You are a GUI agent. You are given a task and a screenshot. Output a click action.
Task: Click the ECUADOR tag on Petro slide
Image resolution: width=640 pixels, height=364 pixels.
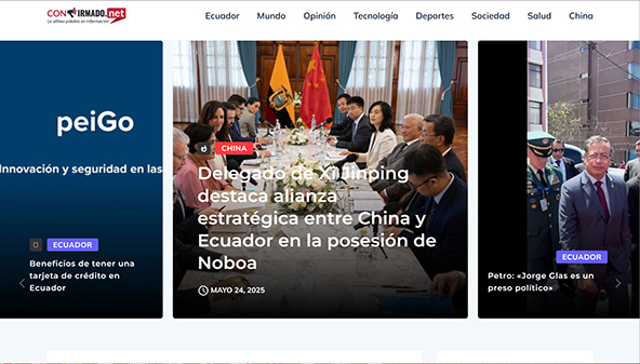pyautogui.click(x=582, y=257)
